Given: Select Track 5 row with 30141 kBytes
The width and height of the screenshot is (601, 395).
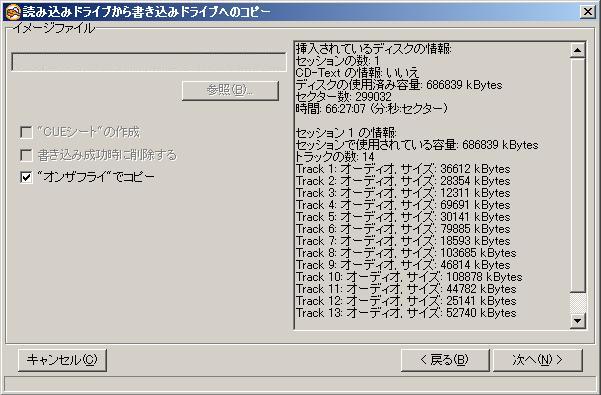Looking at the screenshot, I should [x=403, y=217].
